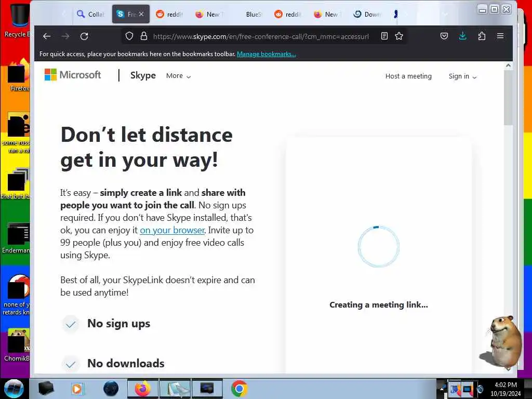Open the extensions puzzle icon
This screenshot has width=532, height=399.
click(x=482, y=36)
